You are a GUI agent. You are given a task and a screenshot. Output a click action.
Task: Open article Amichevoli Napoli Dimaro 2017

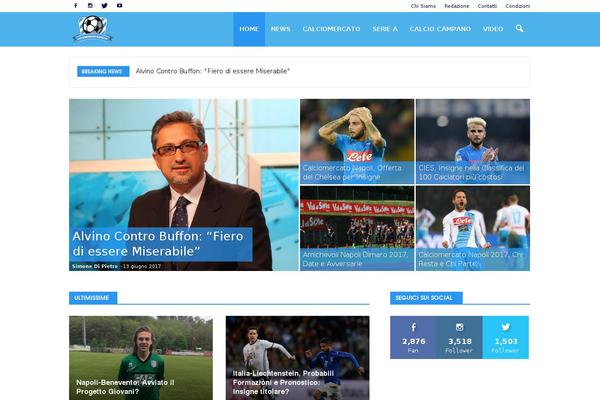(357, 259)
